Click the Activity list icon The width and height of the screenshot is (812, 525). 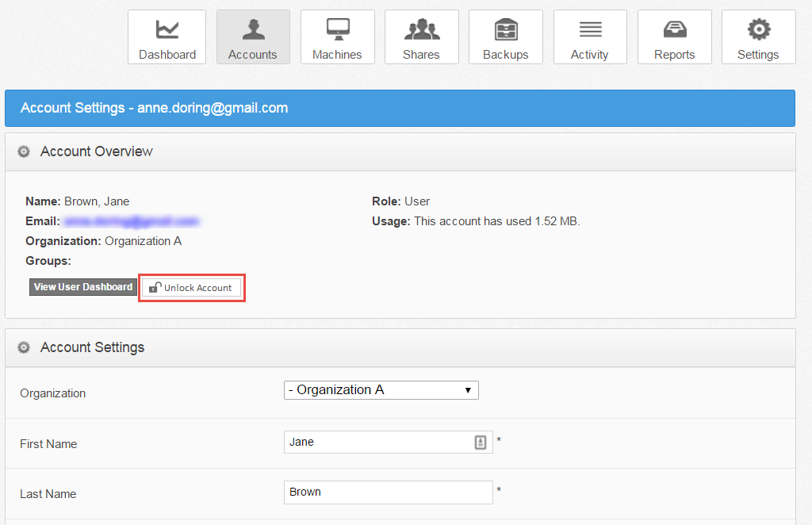tap(590, 29)
